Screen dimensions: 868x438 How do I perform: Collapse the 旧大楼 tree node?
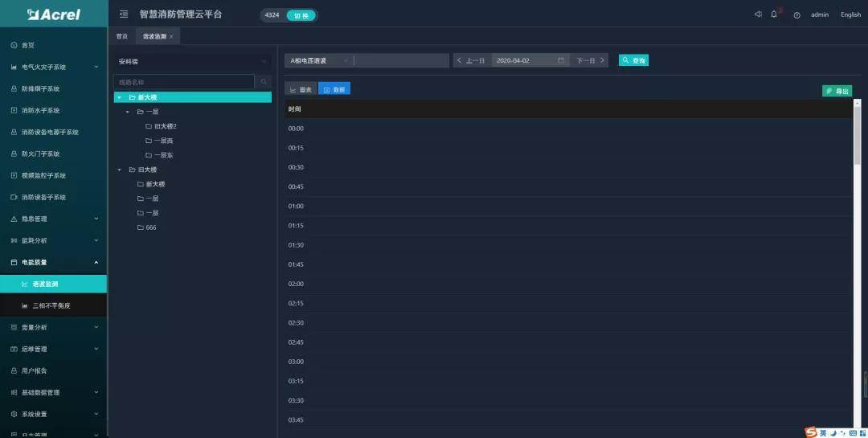121,170
